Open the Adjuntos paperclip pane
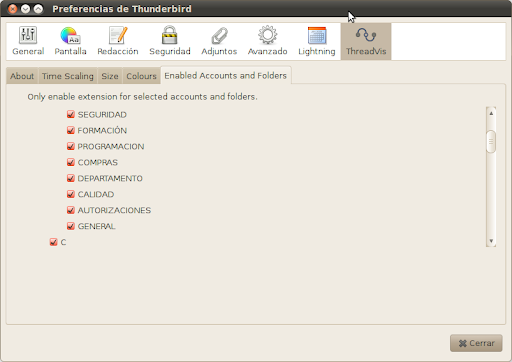Image resolution: width=512 pixels, height=362 pixels. coord(219,41)
